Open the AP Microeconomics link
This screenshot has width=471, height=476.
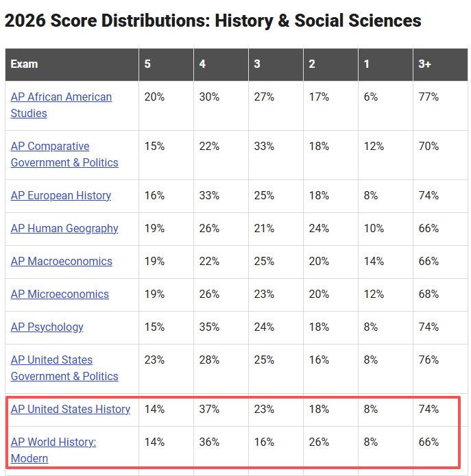(60, 294)
